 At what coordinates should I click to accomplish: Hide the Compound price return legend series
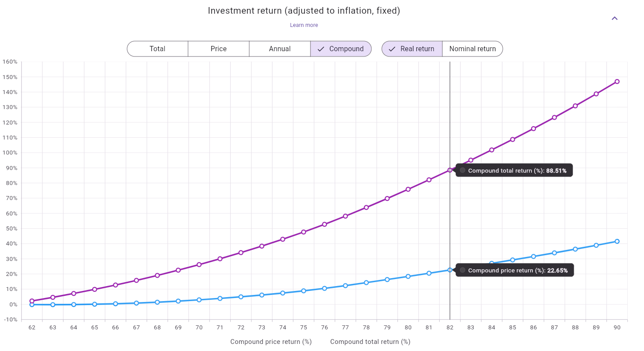click(271, 342)
